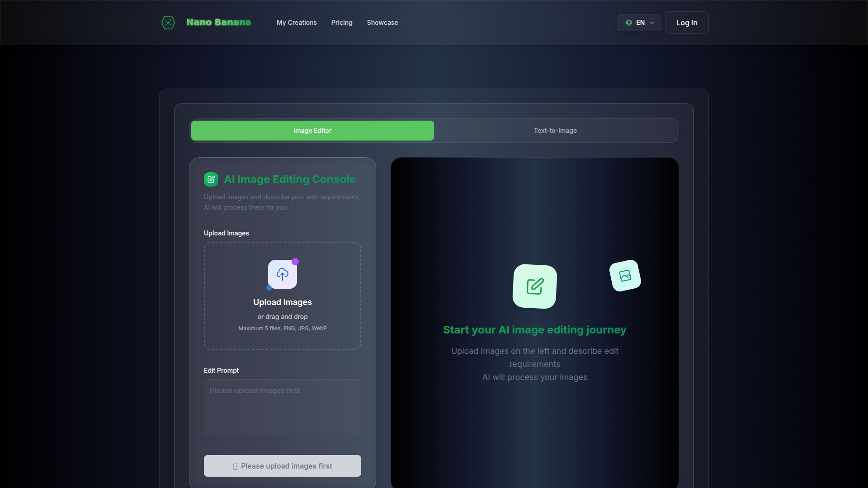Click the cloud upload icon
868x488 pixels.
(283, 274)
